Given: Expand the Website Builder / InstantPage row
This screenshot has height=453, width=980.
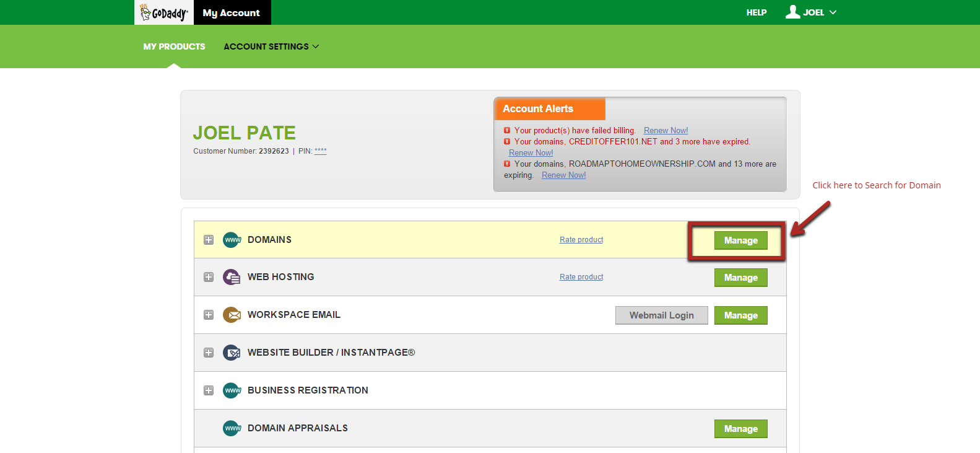Looking at the screenshot, I should point(209,353).
